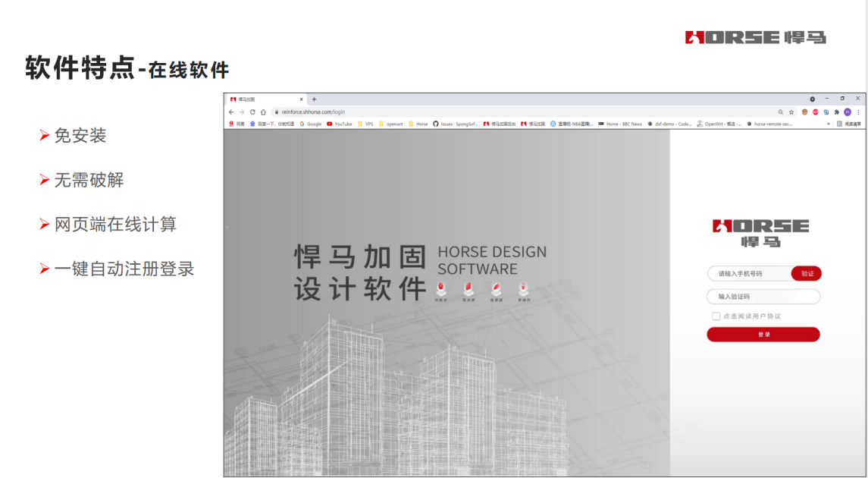Image resolution: width=868 pixels, height=478 pixels.
Task: Open the YouTube bookmark from the bookmarks bar
Action: click(x=341, y=123)
